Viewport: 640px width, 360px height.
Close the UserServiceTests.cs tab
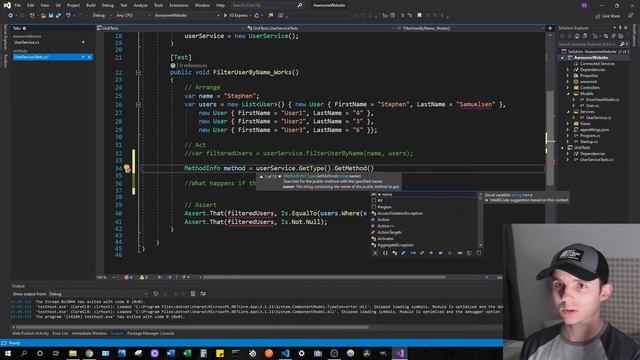click(89, 57)
